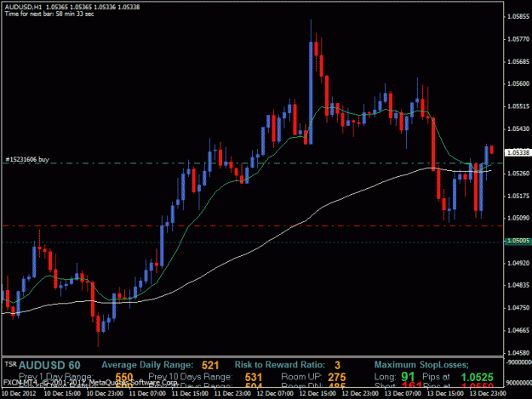This screenshot has width=532, height=399.
Task: Click the Average Daily Range value 521
Action: point(210,366)
